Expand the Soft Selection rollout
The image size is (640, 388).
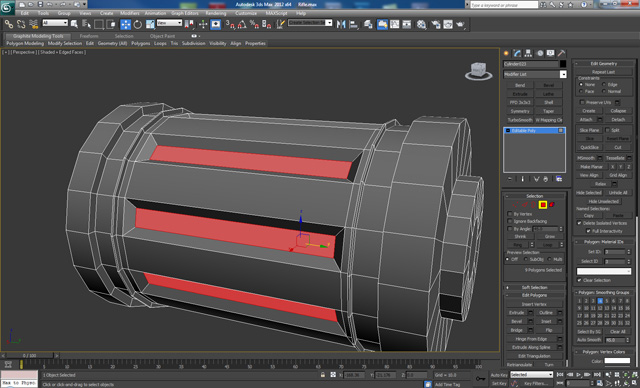pos(534,288)
